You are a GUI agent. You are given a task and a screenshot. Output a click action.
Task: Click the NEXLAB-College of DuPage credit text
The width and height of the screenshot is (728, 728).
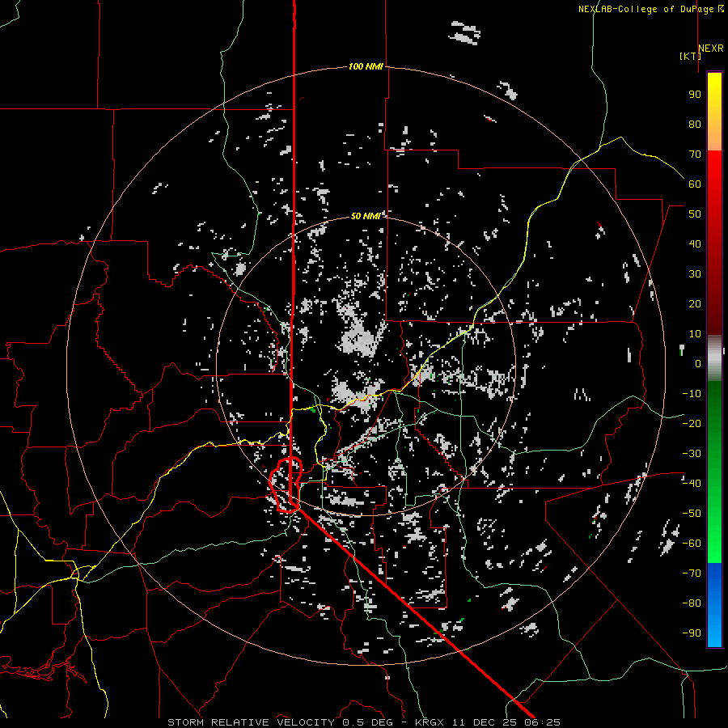[x=650, y=9]
